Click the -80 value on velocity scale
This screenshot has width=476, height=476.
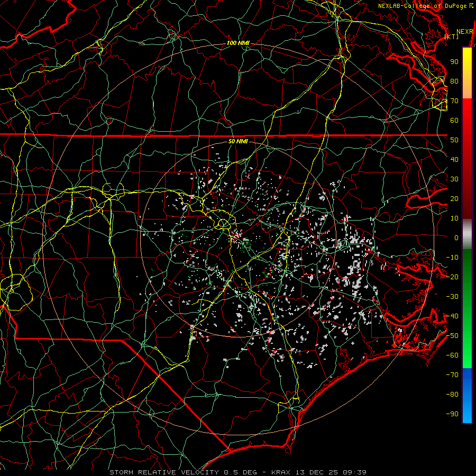point(452,395)
